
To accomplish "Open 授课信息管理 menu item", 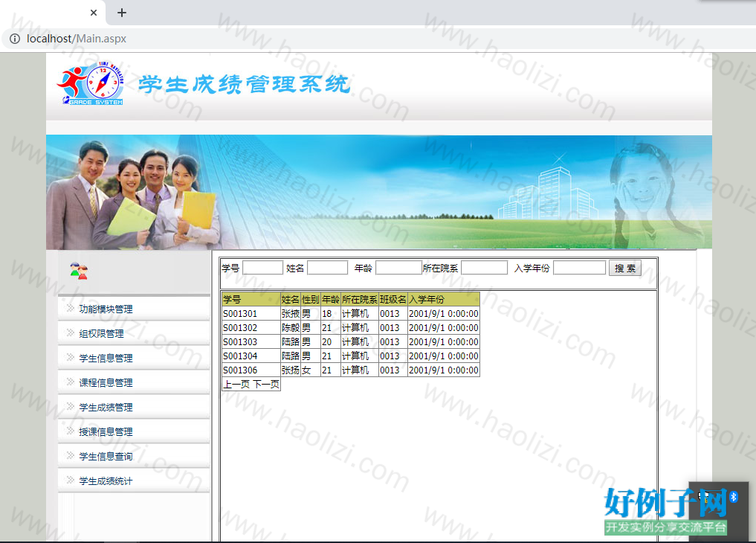I will coord(106,432).
